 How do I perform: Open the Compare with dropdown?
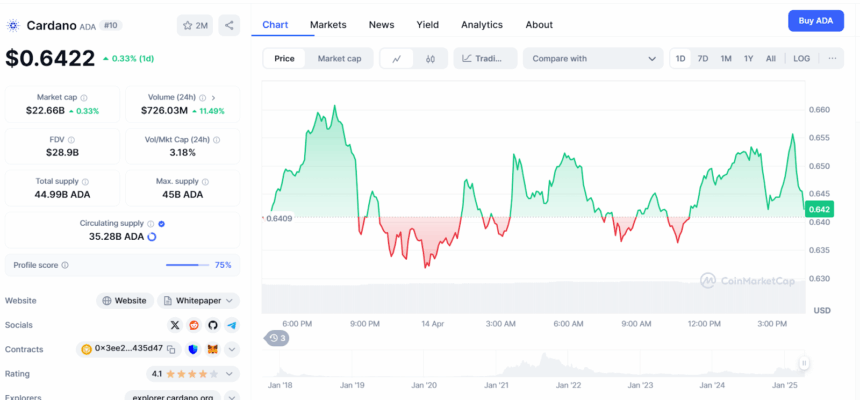pos(592,59)
